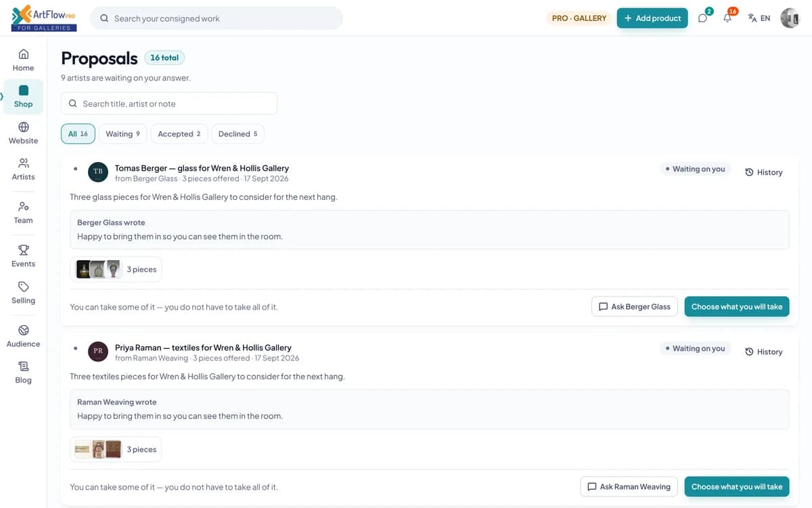Click the Add product button

pos(652,18)
